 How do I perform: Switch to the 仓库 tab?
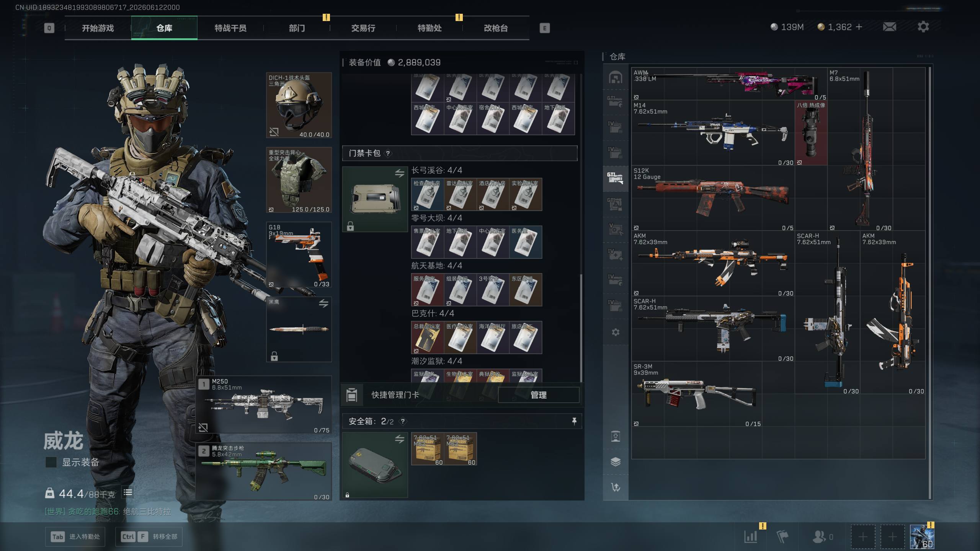(164, 28)
